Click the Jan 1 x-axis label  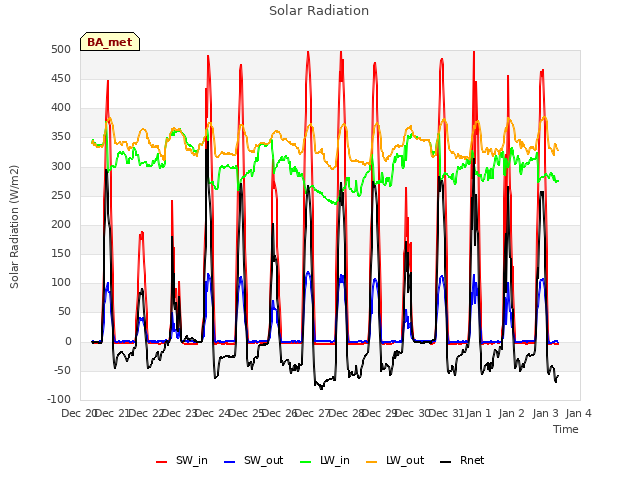478,413
